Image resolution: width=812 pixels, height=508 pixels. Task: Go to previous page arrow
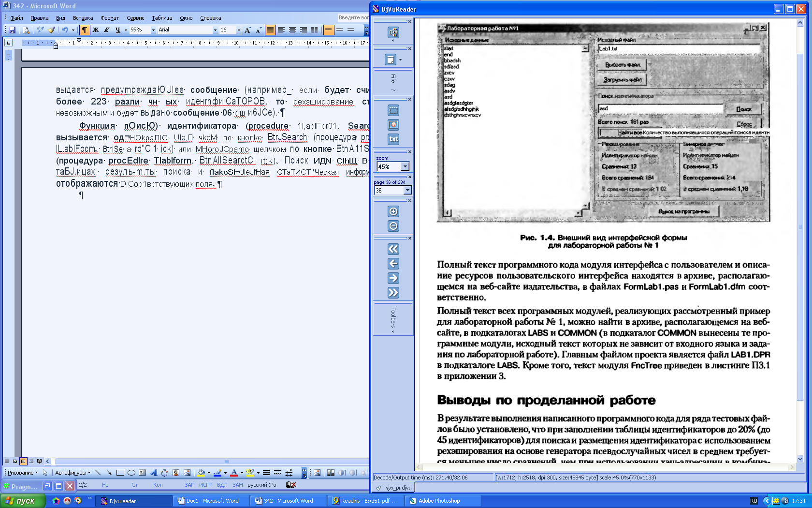(393, 264)
